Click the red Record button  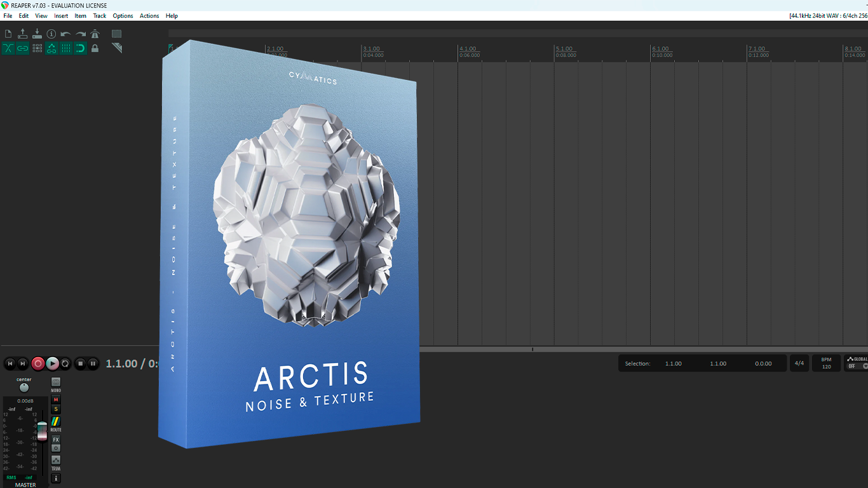tap(37, 363)
